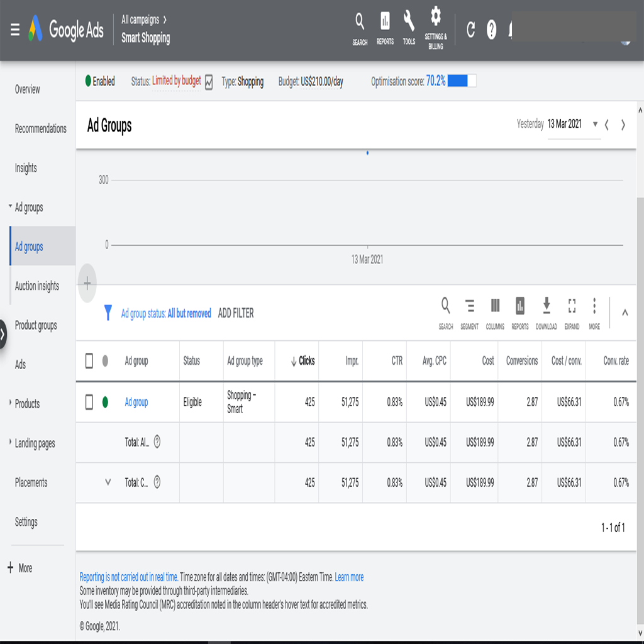Select all ad groups header checkbox
The height and width of the screenshot is (644, 644).
coord(89,361)
